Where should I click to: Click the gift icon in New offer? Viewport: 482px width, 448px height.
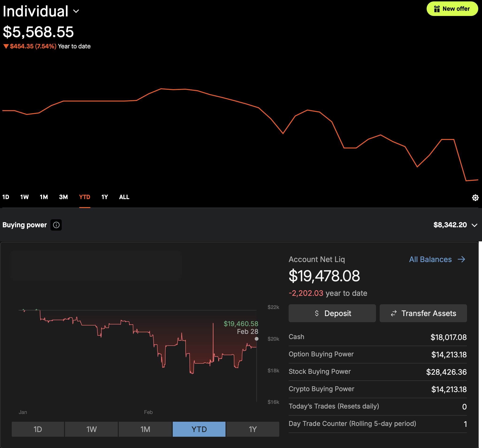coord(437,9)
